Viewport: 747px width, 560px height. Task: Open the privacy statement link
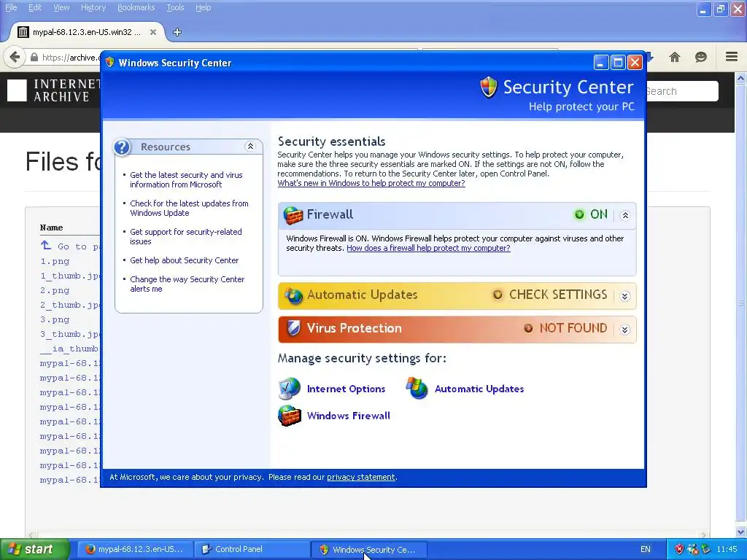[x=361, y=477]
